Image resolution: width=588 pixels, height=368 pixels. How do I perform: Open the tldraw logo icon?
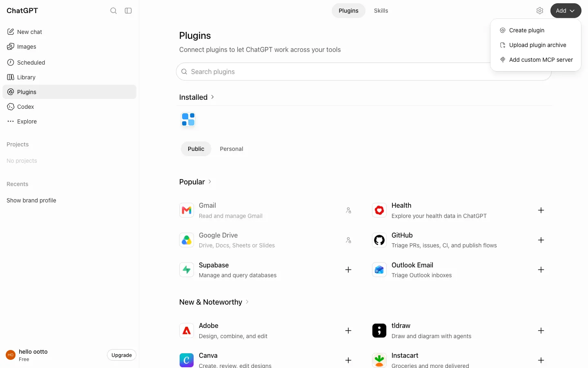(379, 330)
